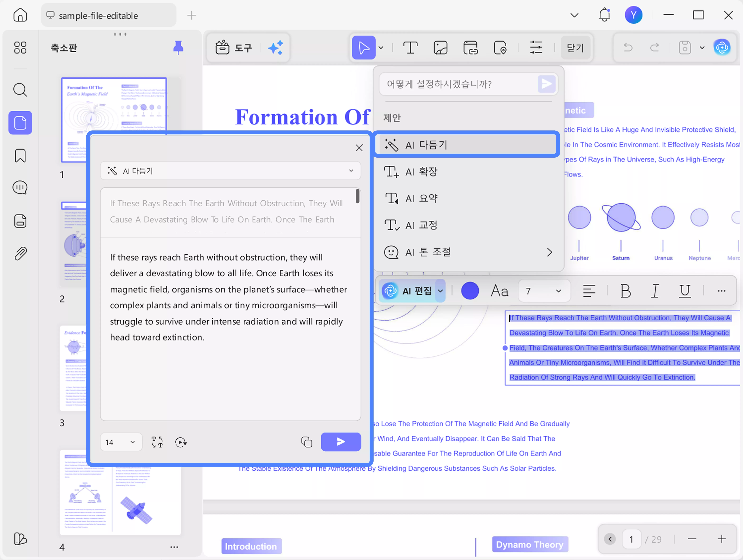Screen dimensions: 743x560
Task: Click the 닫기 button in toolbar
Action: pyautogui.click(x=575, y=48)
